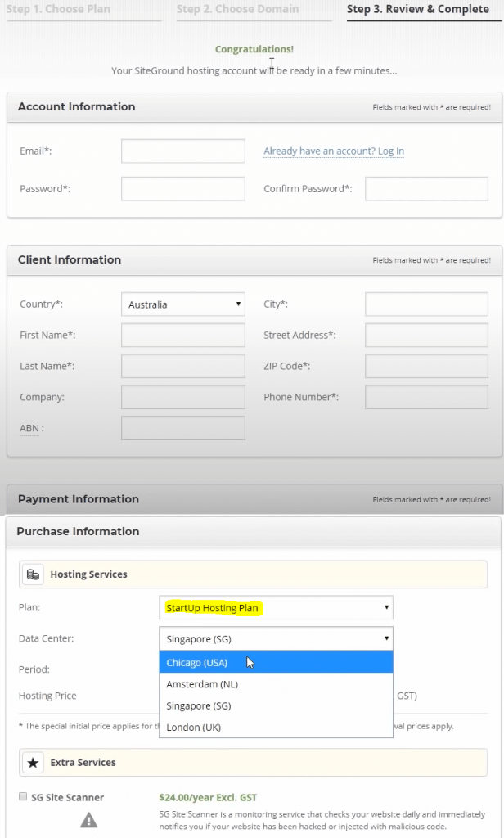Focus the City input field
Image resolution: width=504 pixels, height=838 pixels.
tap(426, 304)
